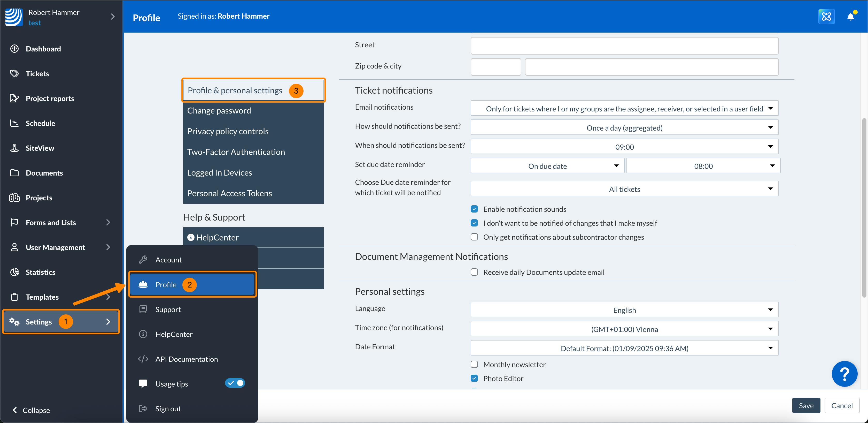Expand the Time zone Vienna dropdown
Image resolution: width=868 pixels, height=423 pixels.
point(624,329)
